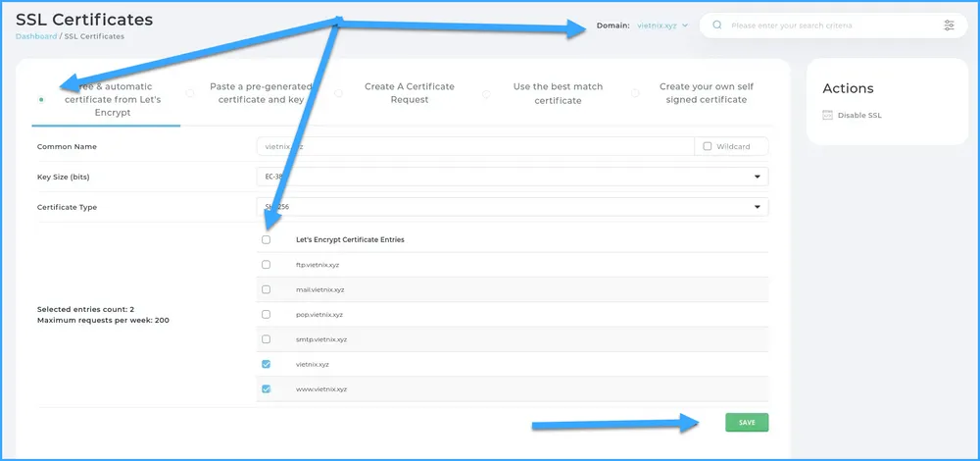The width and height of the screenshot is (980, 461).
Task: Check the smtp.vietnix.xyz entry
Action: coord(267,339)
